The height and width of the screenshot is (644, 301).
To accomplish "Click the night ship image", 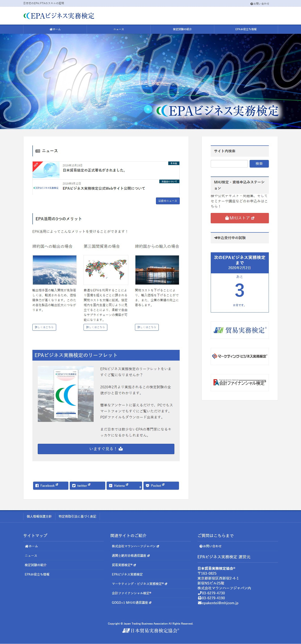I will point(157,270).
